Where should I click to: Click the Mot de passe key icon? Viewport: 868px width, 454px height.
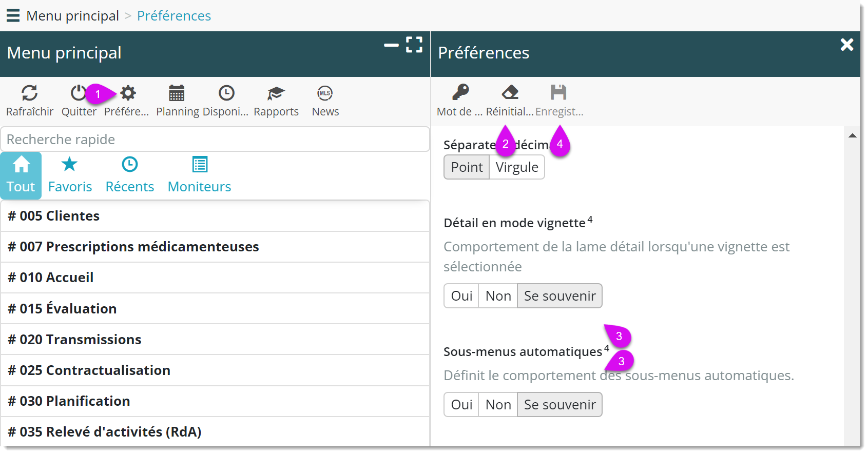[x=460, y=92]
